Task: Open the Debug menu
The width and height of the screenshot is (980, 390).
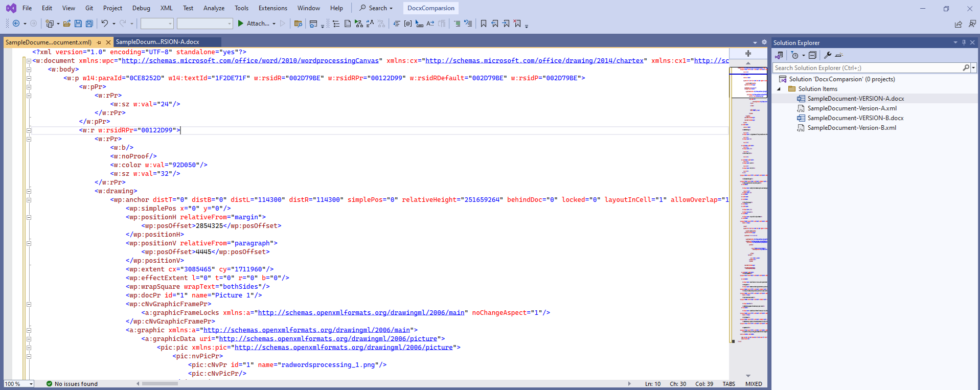Action: (141, 8)
